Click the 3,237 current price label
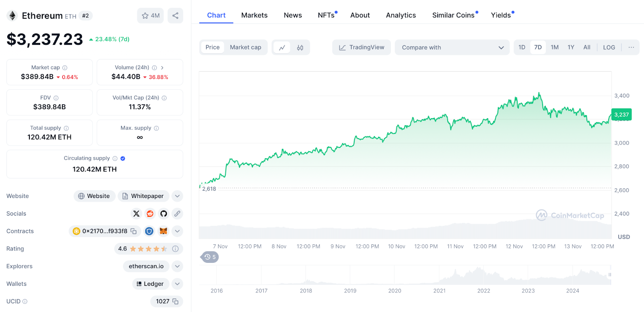 pos(621,115)
